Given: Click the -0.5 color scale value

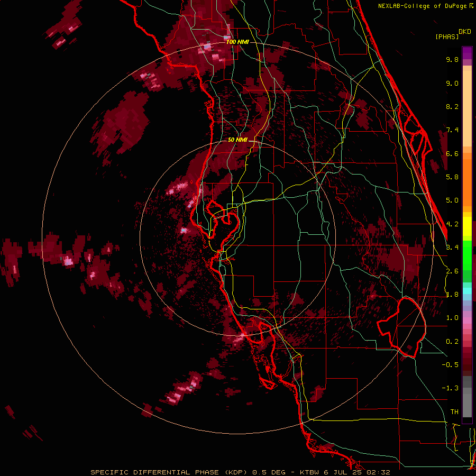Looking at the screenshot, I should (x=450, y=365).
